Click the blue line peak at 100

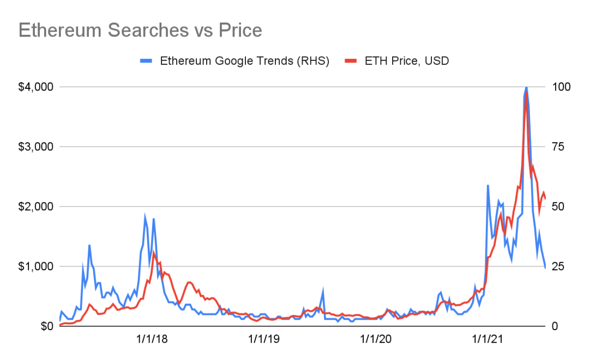click(526, 87)
